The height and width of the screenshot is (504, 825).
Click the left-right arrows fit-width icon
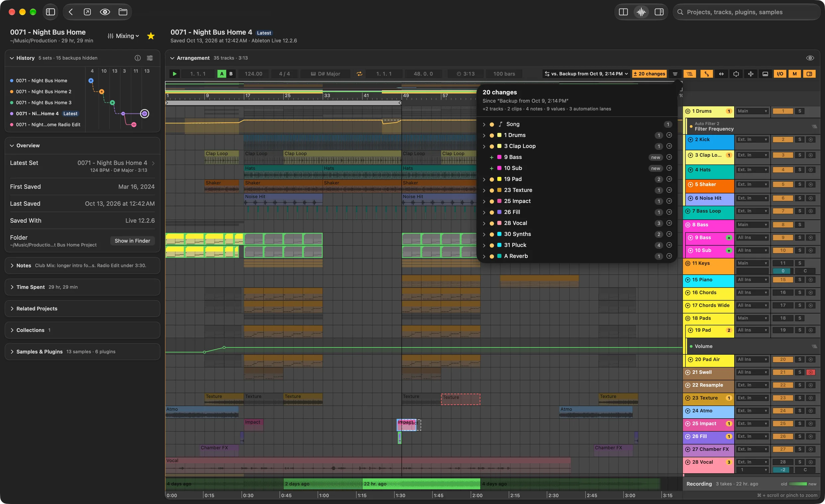721,73
